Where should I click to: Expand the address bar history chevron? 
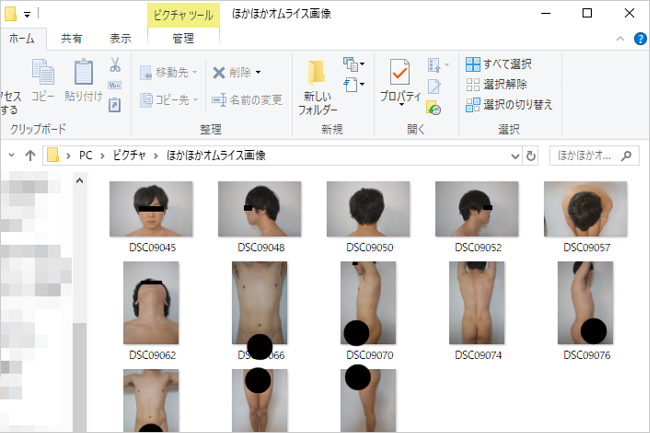click(515, 156)
